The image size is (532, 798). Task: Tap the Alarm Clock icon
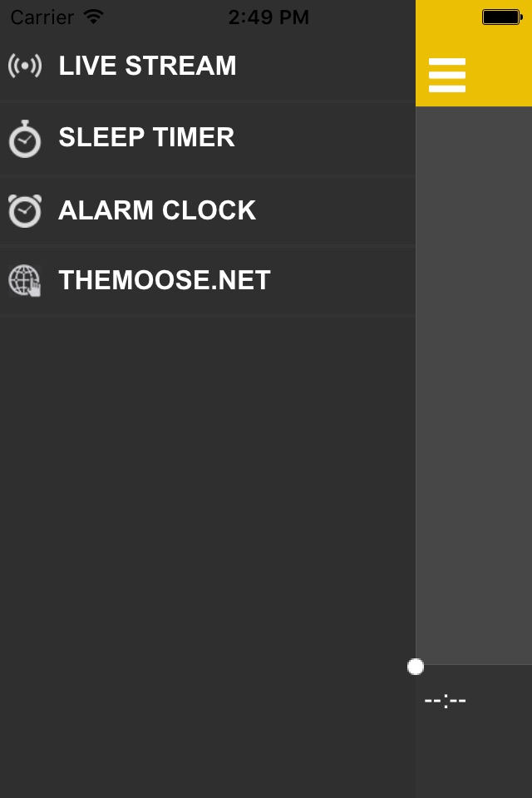[x=25, y=209]
